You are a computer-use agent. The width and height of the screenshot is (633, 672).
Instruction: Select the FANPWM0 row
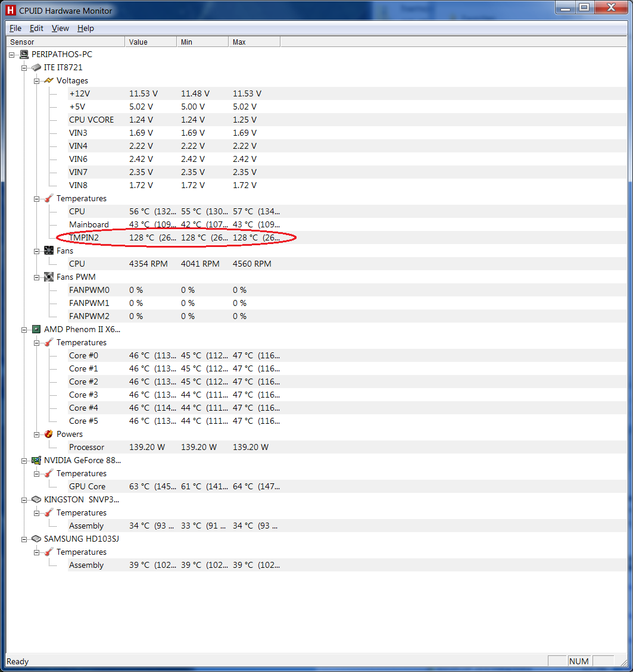(347, 290)
